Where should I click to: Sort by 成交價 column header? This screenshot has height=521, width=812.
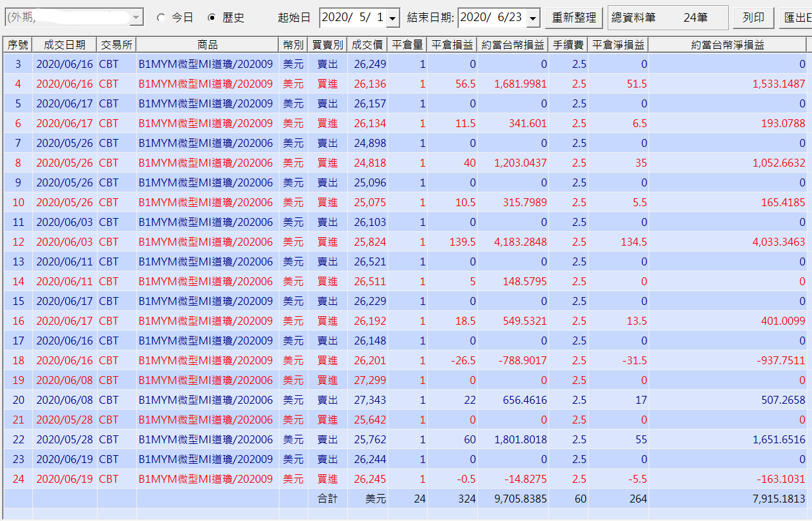368,45
